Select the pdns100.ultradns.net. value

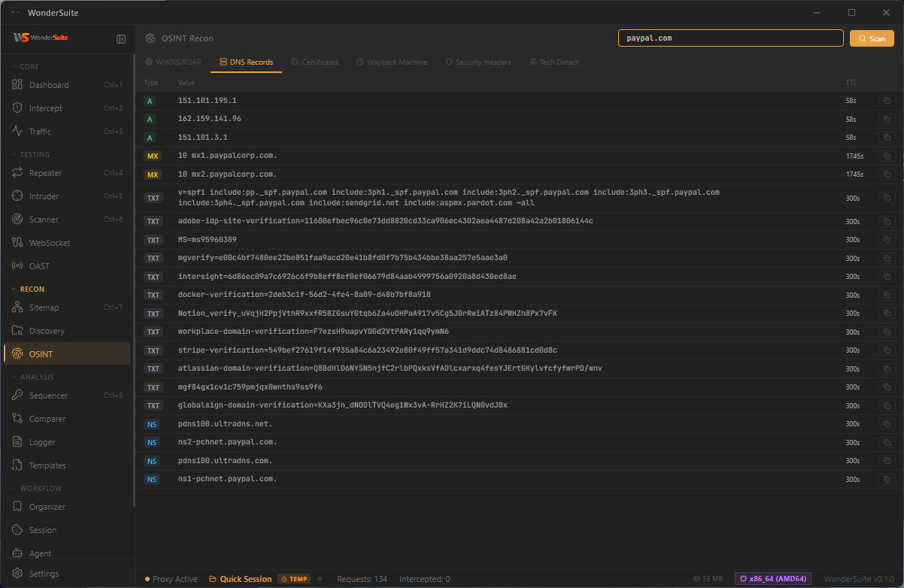coord(225,424)
